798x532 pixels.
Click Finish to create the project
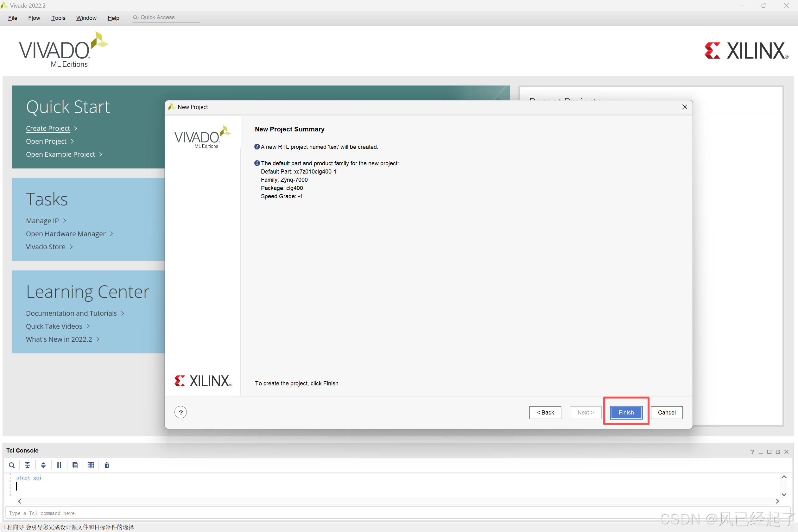pos(626,412)
